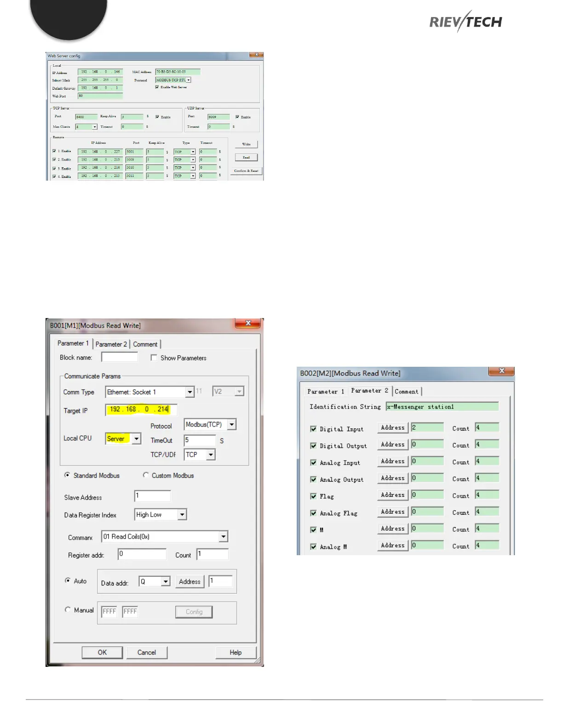
Task: Click Cancel in the B001 dialog
Action: tap(147, 653)
